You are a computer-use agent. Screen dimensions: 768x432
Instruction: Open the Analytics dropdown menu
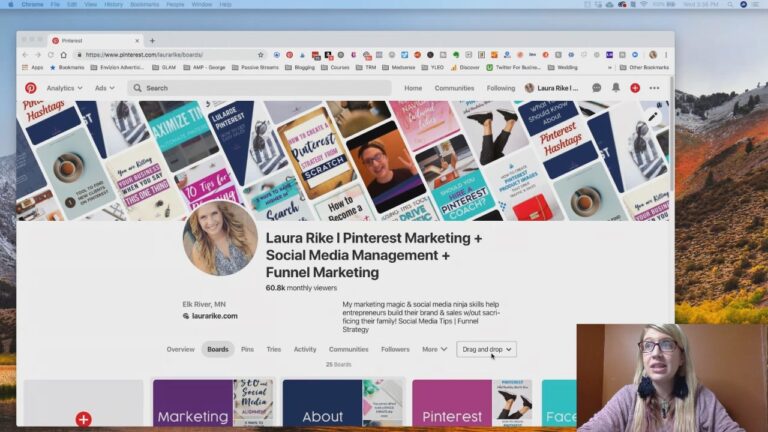click(x=64, y=88)
